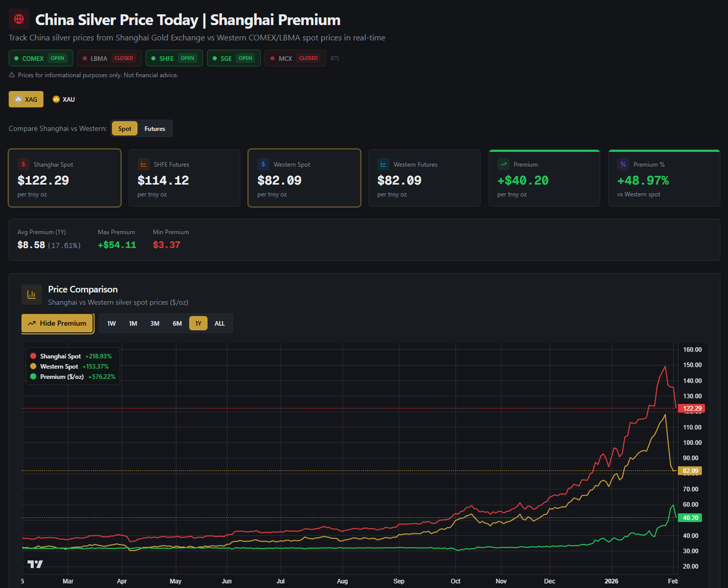The height and width of the screenshot is (588, 728).
Task: Click the SGE OPEN market badge
Action: tap(234, 58)
